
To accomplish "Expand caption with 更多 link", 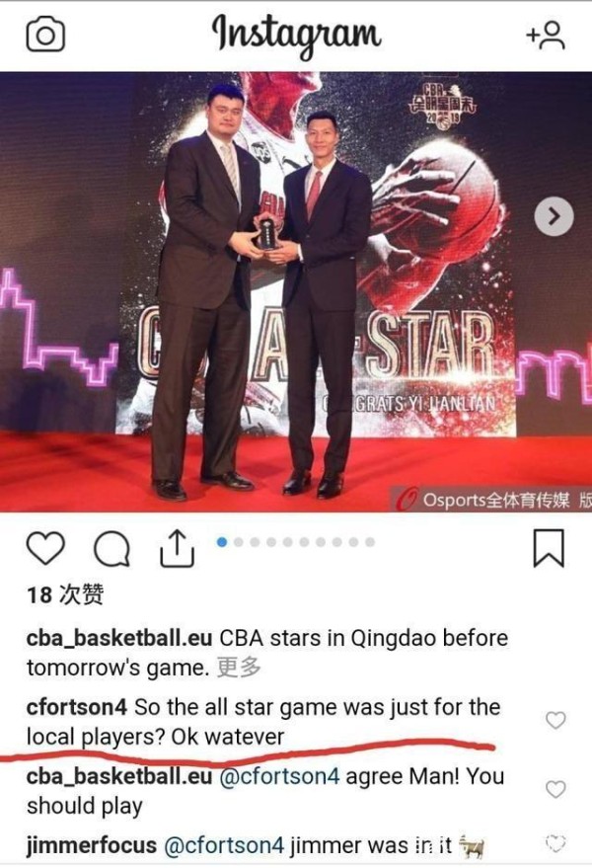I will (239, 668).
